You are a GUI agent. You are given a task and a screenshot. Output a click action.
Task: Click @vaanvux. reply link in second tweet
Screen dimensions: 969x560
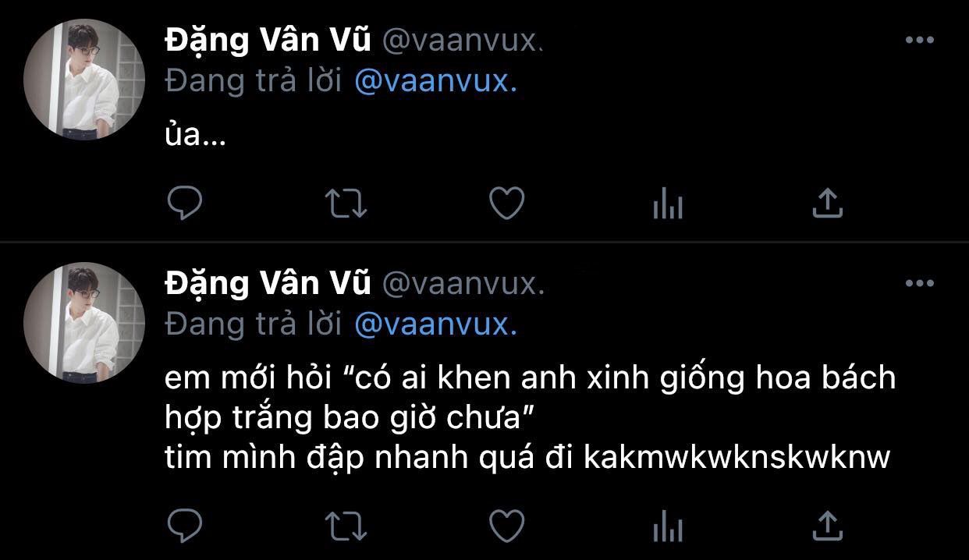(x=436, y=324)
